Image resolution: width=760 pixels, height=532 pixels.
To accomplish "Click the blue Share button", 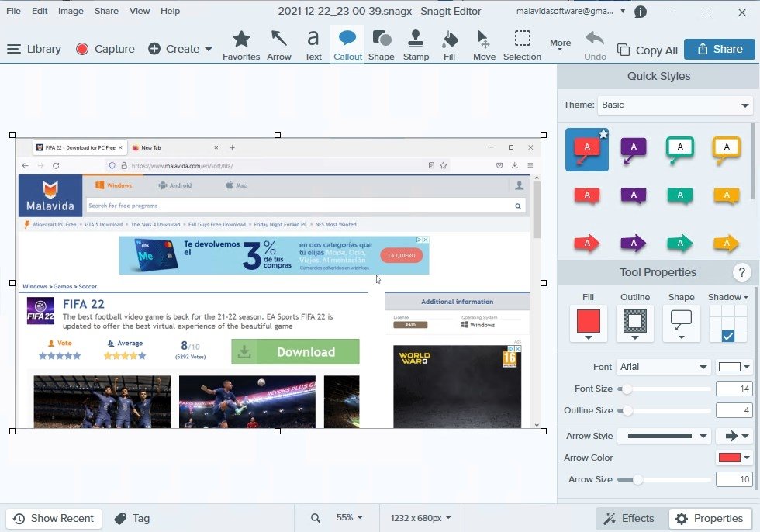I will point(720,49).
